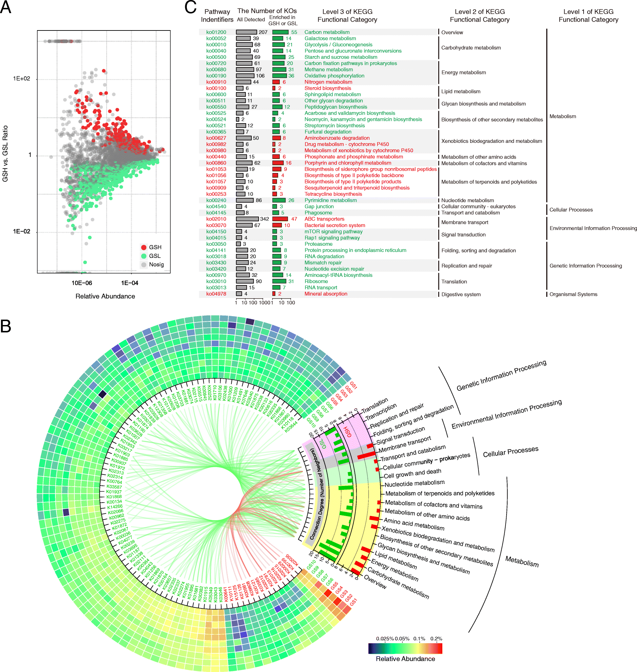Image resolution: width=637 pixels, height=672 pixels.
Task: Click 'Steroid biosynthesis' pathway name
Action: pyautogui.click(x=328, y=88)
